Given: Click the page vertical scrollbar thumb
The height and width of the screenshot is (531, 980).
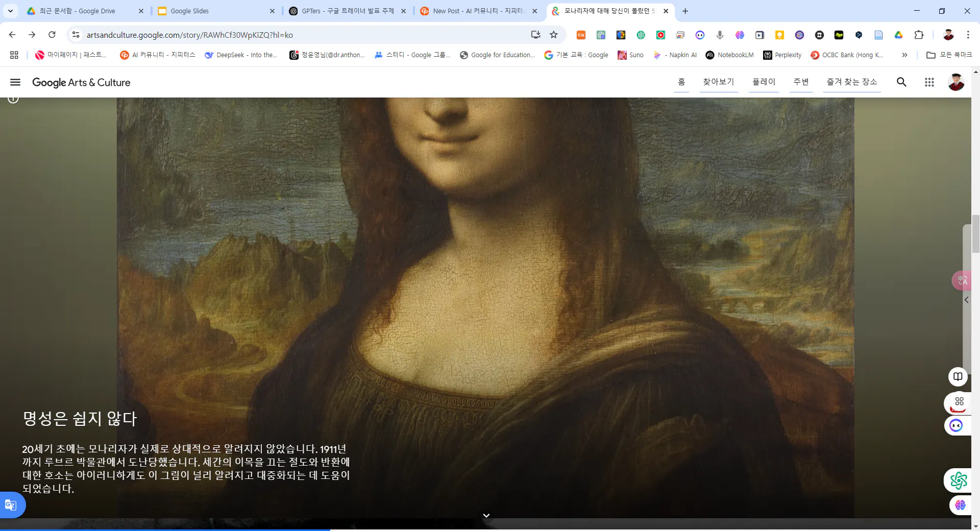Looking at the screenshot, I should 976,234.
